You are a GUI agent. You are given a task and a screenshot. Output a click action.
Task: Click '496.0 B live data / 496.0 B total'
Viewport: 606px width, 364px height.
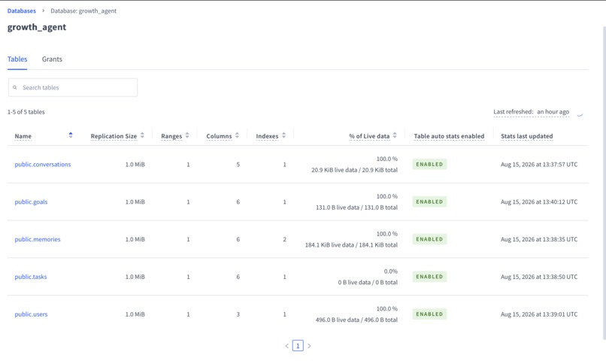click(356, 320)
